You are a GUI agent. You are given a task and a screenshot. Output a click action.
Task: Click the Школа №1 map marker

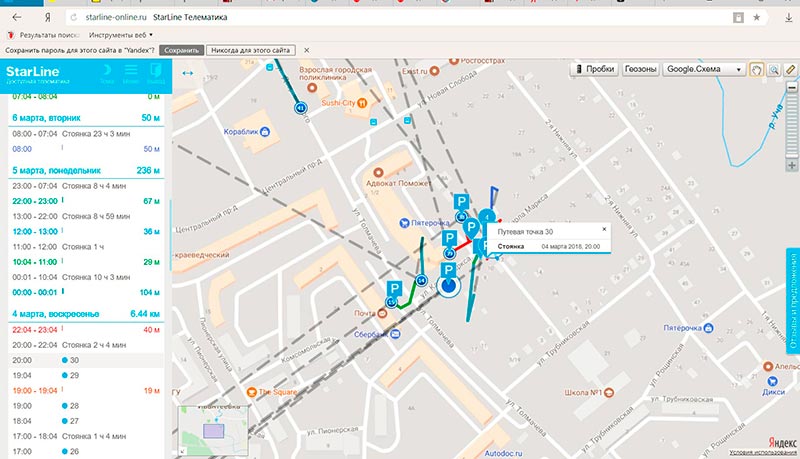(x=608, y=393)
